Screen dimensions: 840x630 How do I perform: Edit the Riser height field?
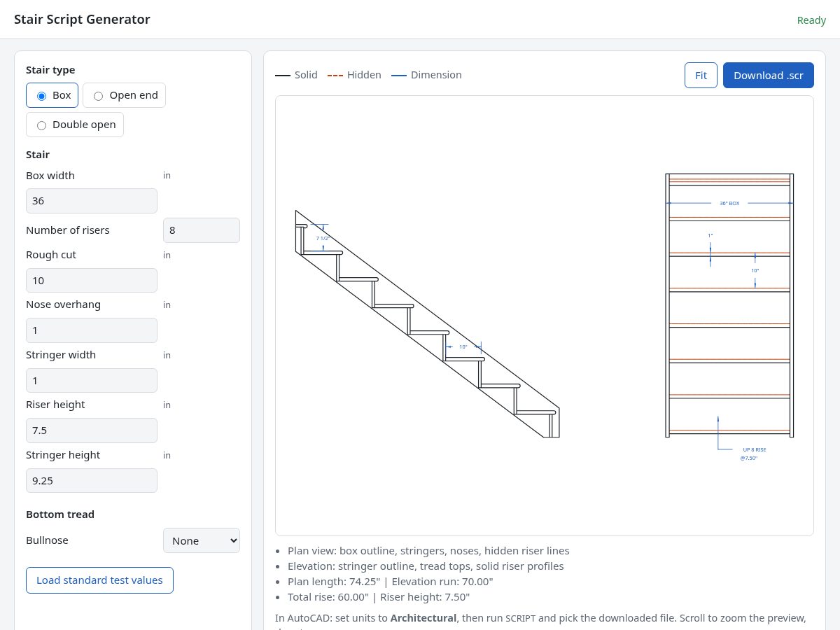point(92,430)
